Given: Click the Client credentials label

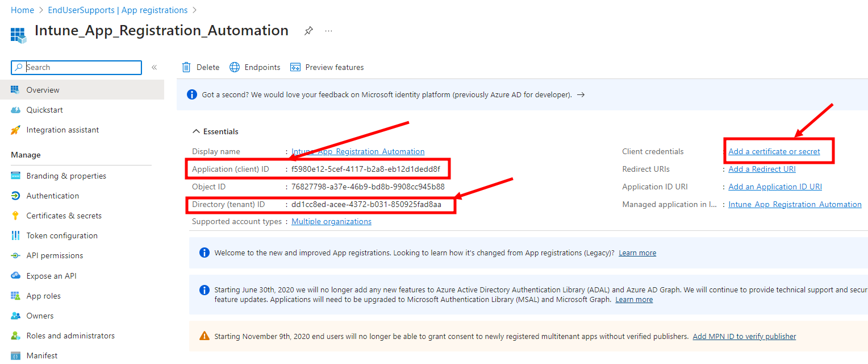Looking at the screenshot, I should coord(653,152).
